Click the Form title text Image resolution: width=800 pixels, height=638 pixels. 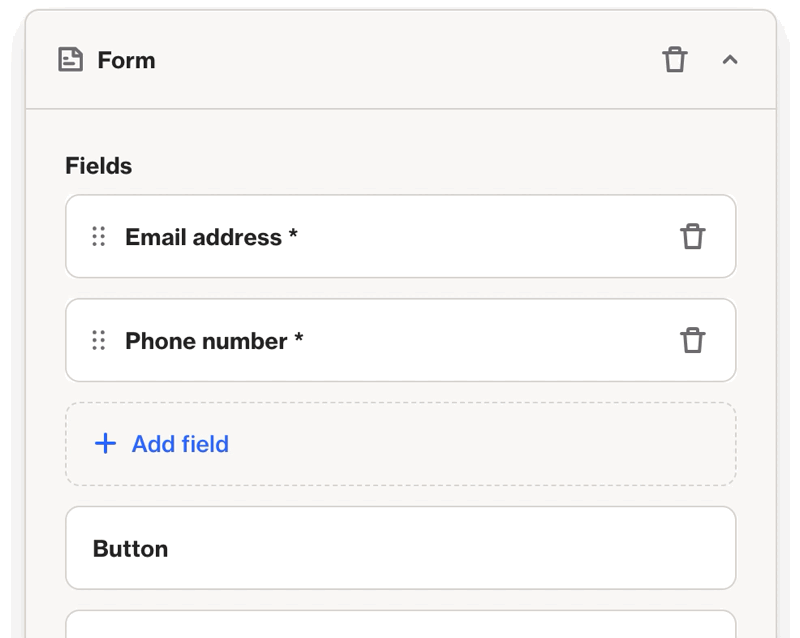[126, 60]
